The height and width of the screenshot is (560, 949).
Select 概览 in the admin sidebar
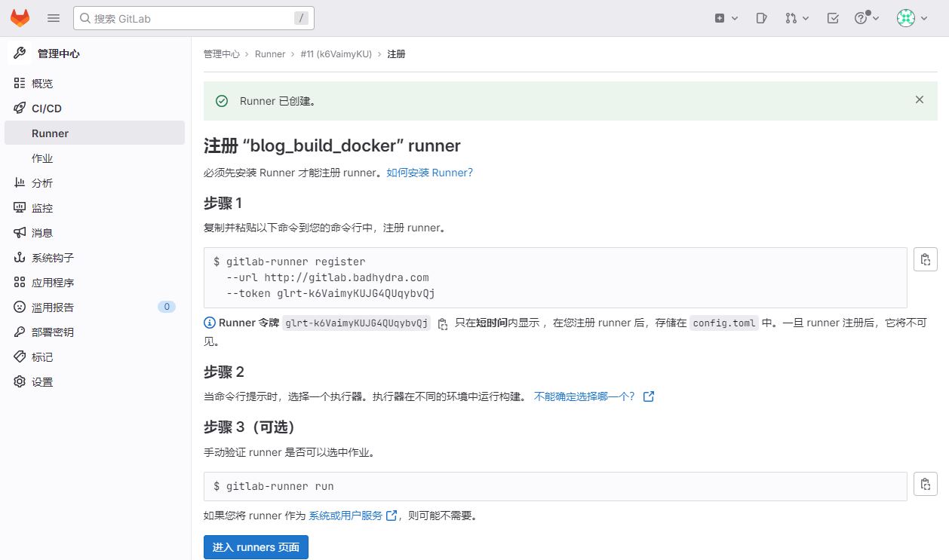coord(42,84)
